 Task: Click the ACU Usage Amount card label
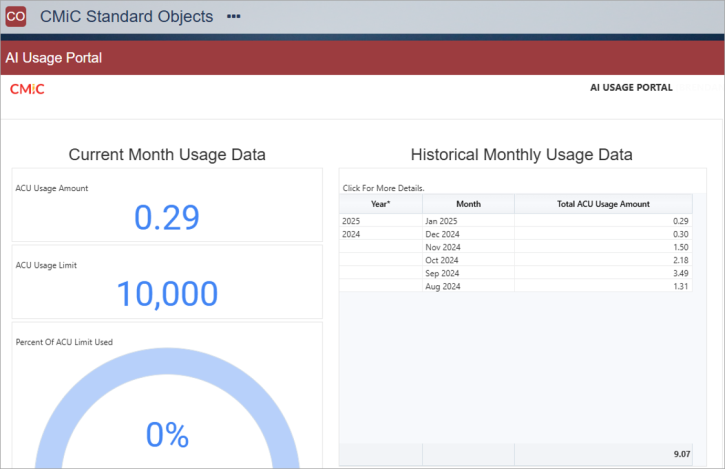point(52,188)
